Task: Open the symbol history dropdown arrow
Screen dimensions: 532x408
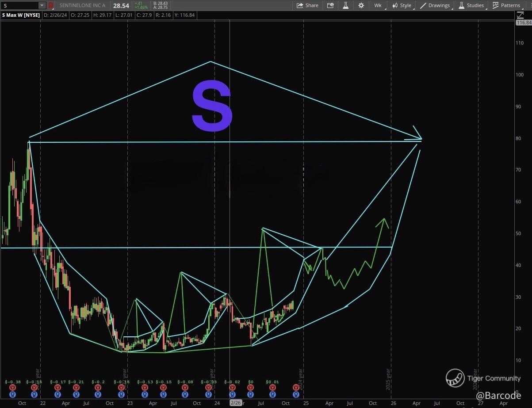Action: coord(42,5)
